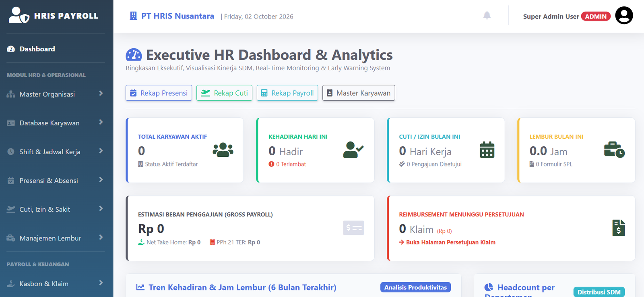The image size is (644, 297).
Task: Open the Rekap Cuti button
Action: [224, 93]
